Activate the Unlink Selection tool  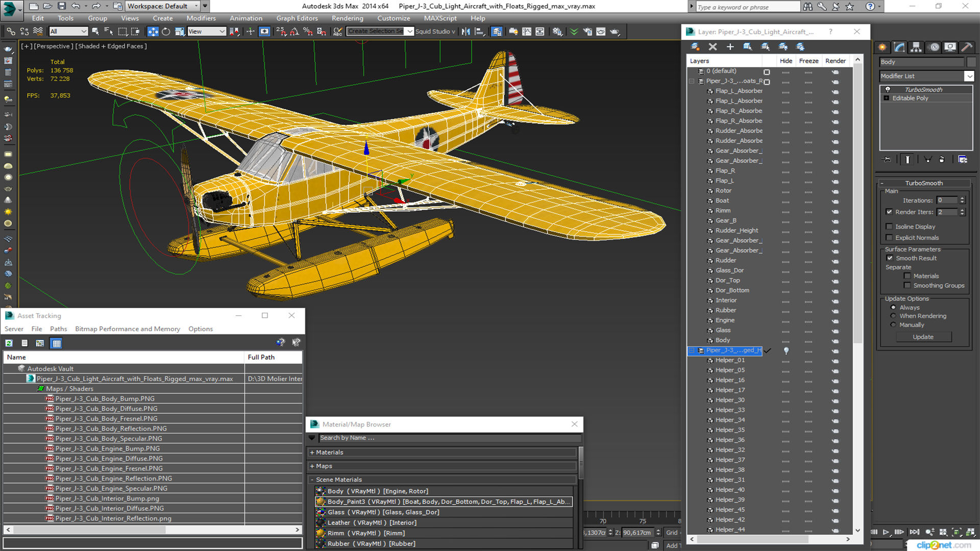tap(24, 32)
